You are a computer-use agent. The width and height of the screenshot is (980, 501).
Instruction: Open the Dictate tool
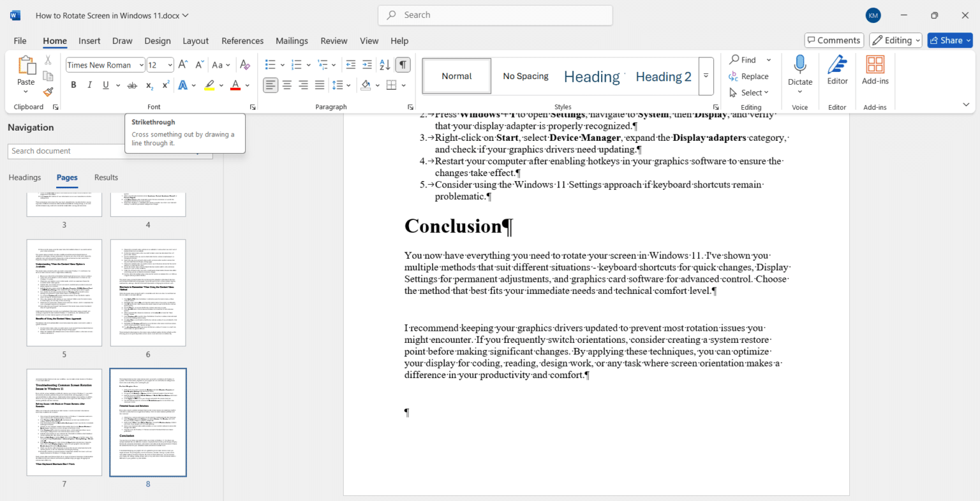click(800, 70)
